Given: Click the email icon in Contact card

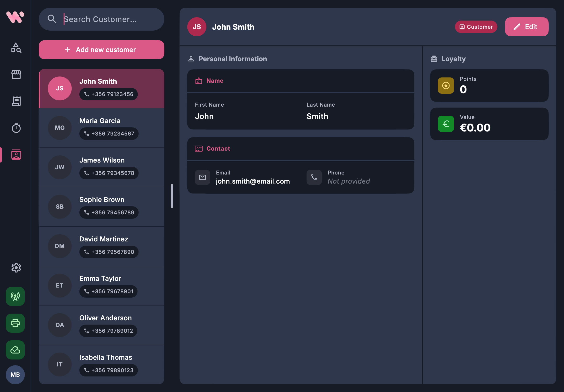Looking at the screenshot, I should click(202, 177).
